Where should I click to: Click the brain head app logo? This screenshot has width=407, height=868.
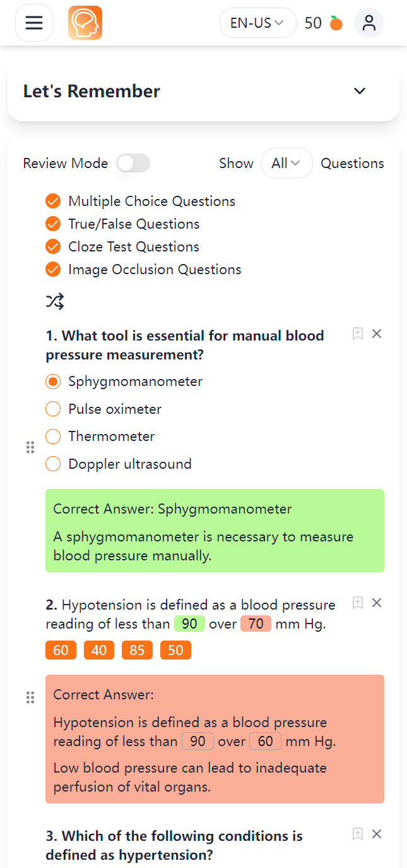pos(85,23)
